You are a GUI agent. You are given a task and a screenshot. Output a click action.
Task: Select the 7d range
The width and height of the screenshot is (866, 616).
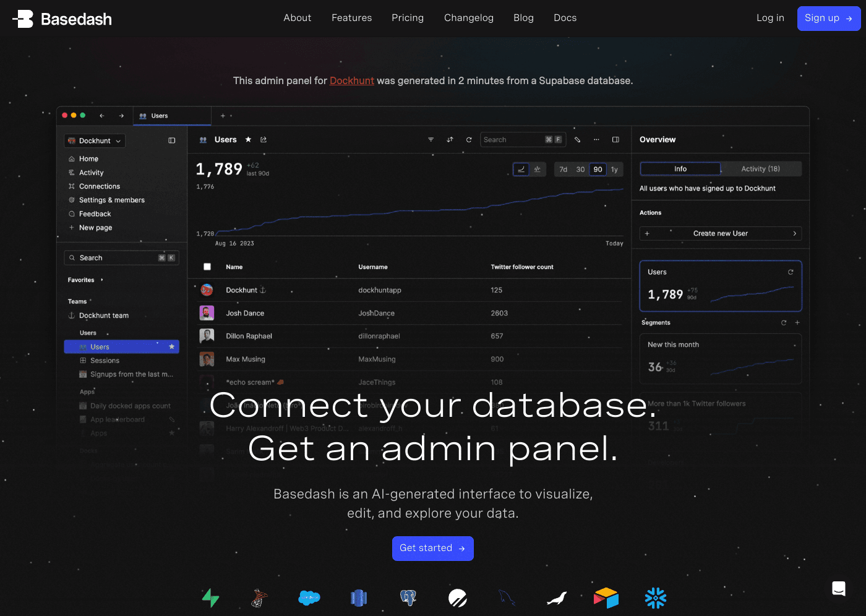tap(564, 169)
